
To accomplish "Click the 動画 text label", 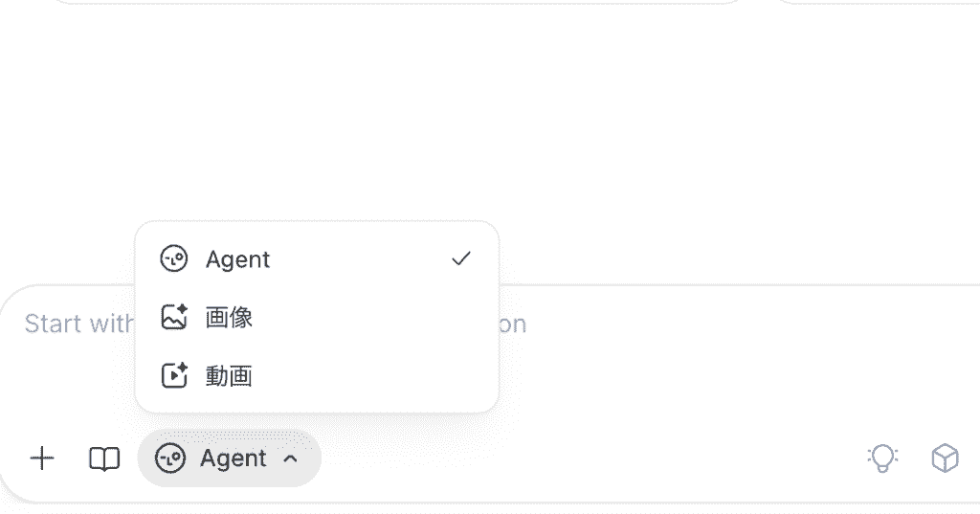I will [229, 376].
